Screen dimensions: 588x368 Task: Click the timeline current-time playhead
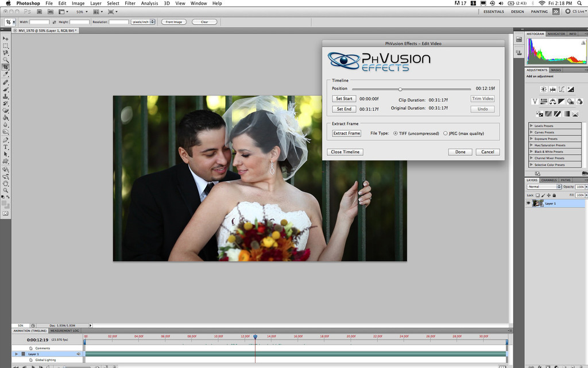click(x=256, y=337)
